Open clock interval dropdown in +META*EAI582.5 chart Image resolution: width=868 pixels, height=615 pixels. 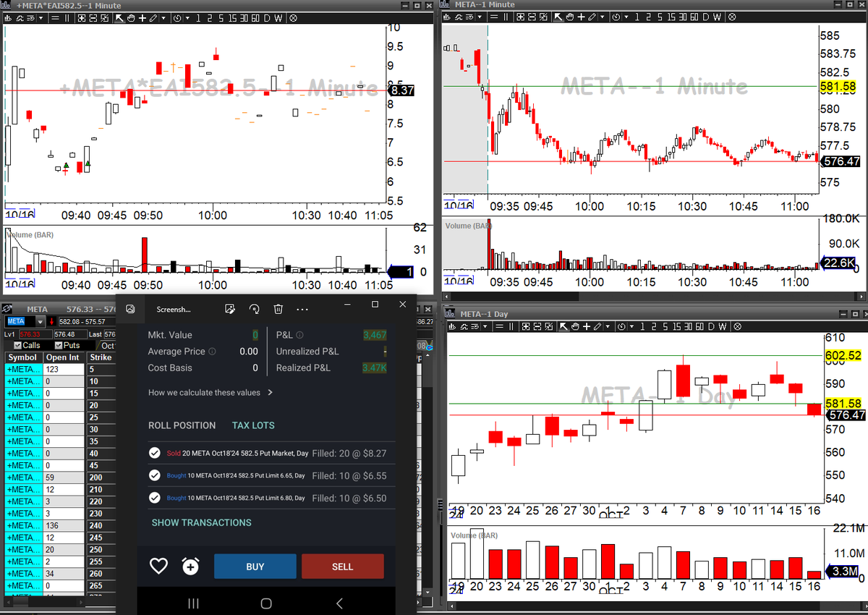coord(187,18)
